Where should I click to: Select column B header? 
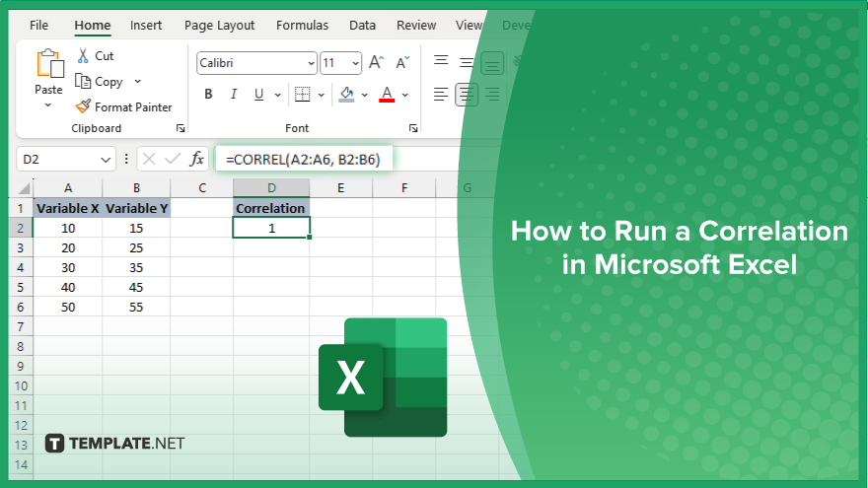[136, 188]
